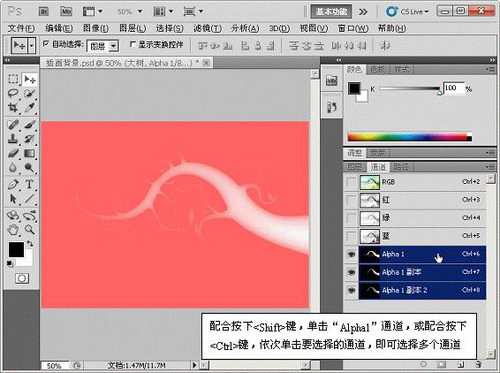
Task: Select the Lasso tool
Action: click(x=13, y=94)
